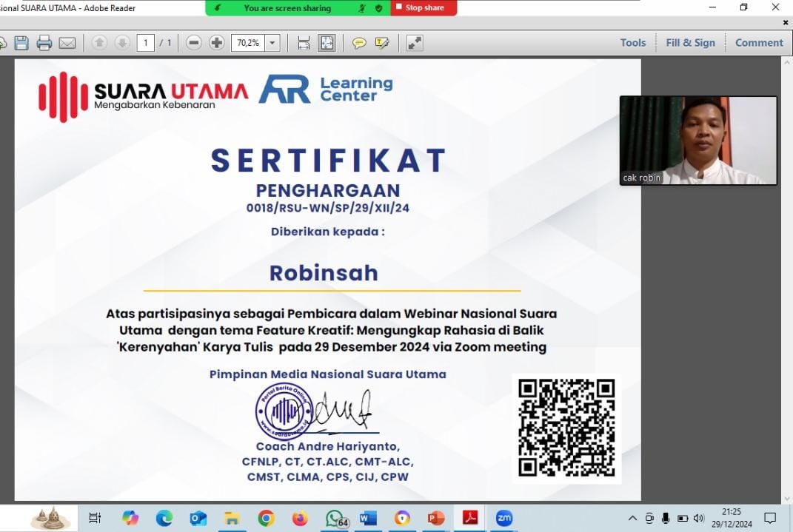Click the battery status icon

coord(682,518)
